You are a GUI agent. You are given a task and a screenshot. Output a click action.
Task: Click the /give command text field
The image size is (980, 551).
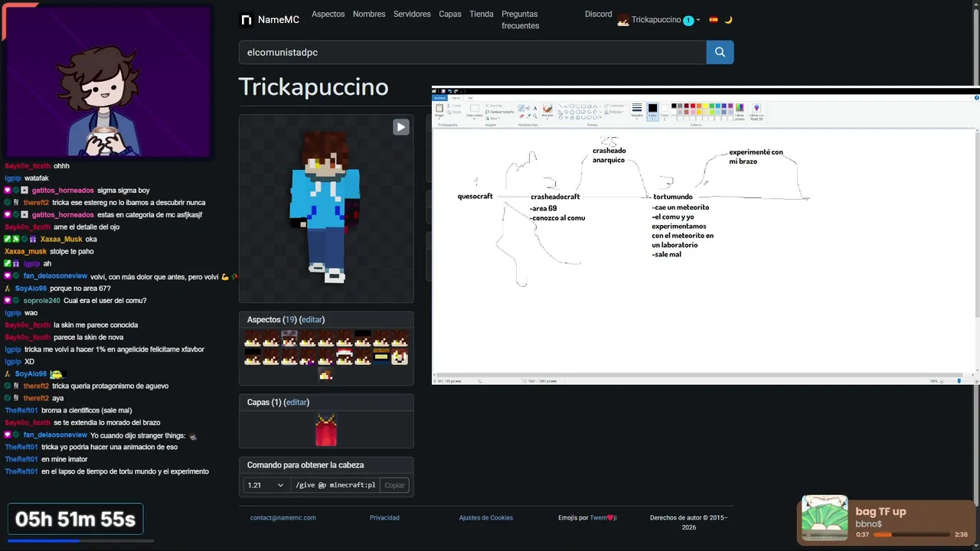coord(335,485)
